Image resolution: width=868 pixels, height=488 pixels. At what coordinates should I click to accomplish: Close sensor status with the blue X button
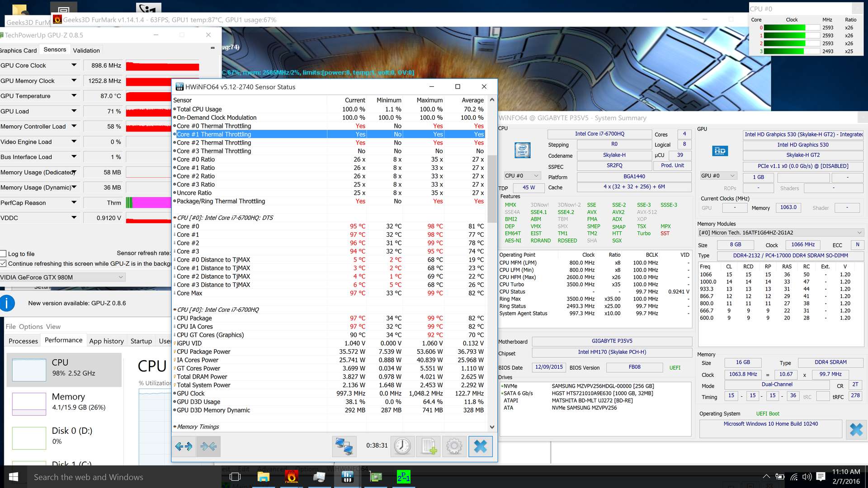(x=481, y=446)
